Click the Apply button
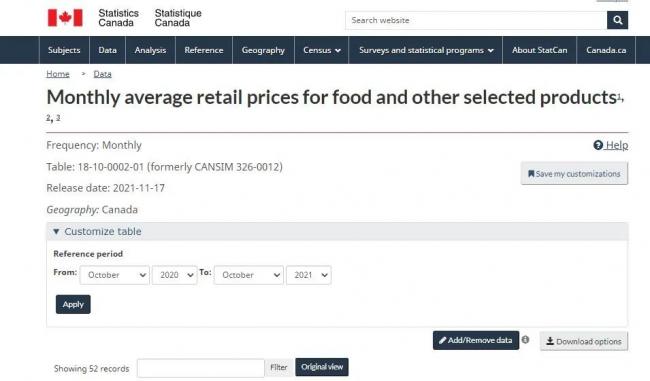 [73, 304]
